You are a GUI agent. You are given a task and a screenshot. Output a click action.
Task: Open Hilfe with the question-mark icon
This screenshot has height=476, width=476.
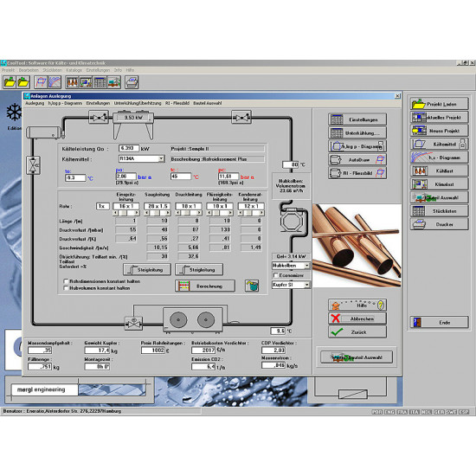(357, 305)
